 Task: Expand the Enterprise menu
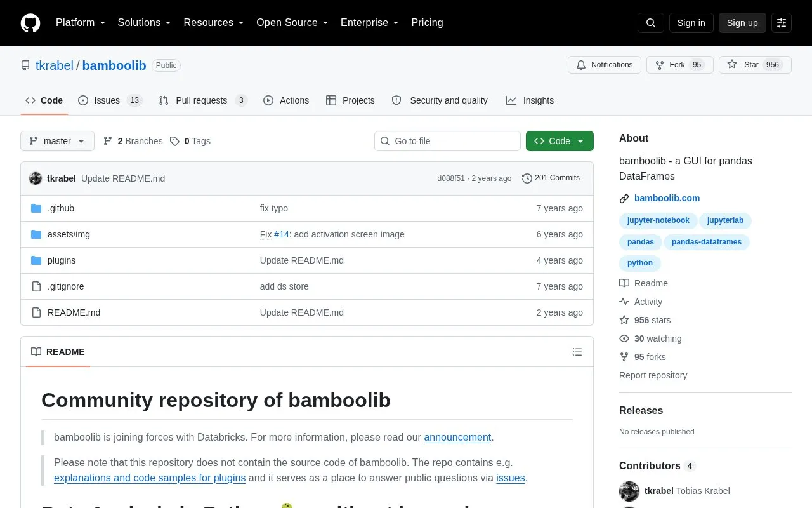tap(369, 23)
